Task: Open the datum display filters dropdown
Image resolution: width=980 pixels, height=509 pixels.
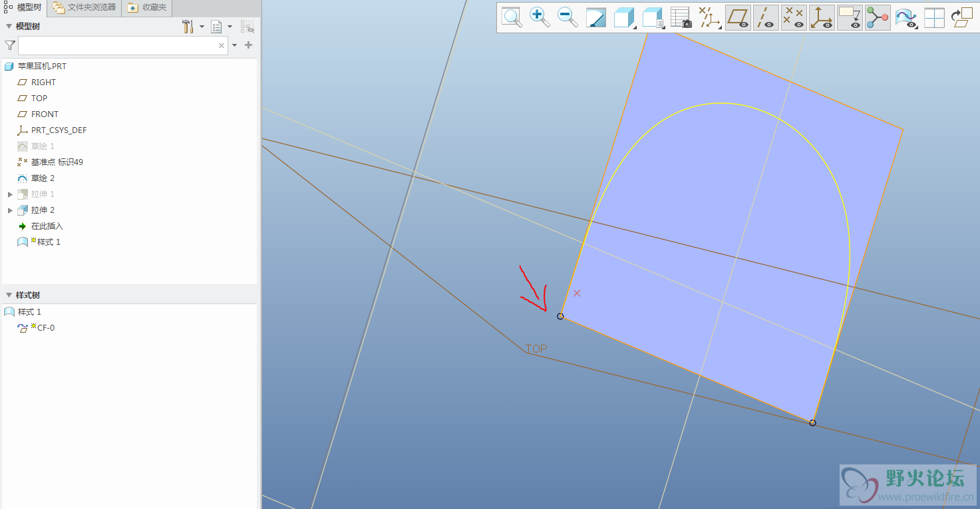Action: [x=709, y=17]
